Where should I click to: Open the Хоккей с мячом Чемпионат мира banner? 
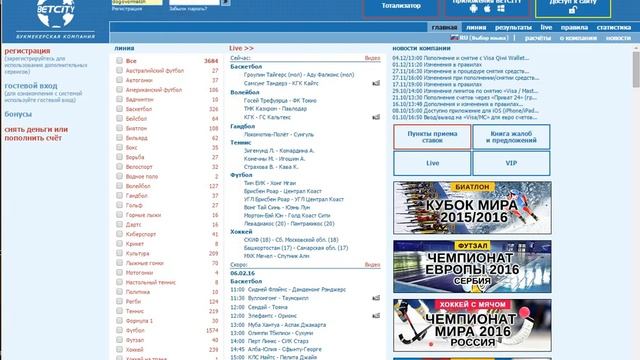[x=472, y=325]
